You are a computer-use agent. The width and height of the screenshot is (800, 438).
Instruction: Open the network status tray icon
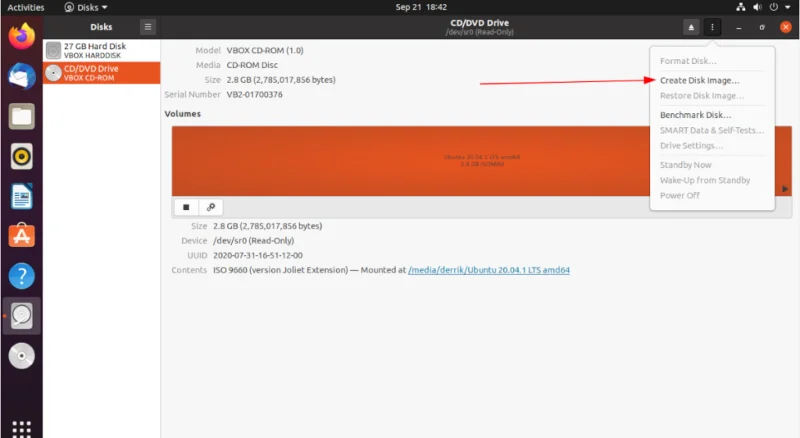(x=740, y=7)
